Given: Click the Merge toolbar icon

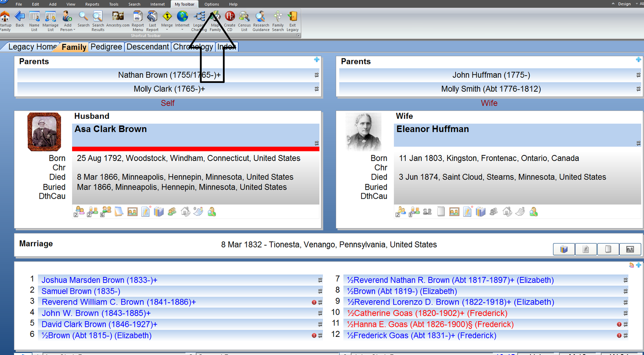Looking at the screenshot, I should pos(167,17).
